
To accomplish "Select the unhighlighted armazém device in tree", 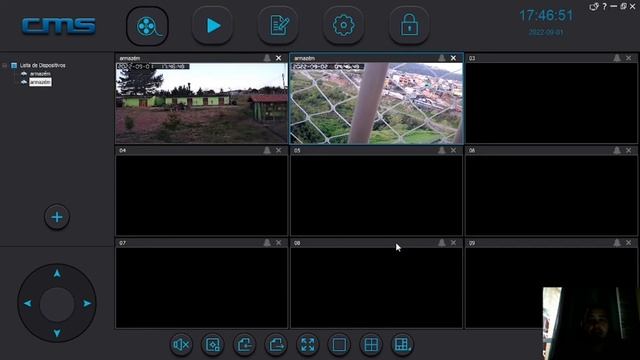I will [x=40, y=74].
